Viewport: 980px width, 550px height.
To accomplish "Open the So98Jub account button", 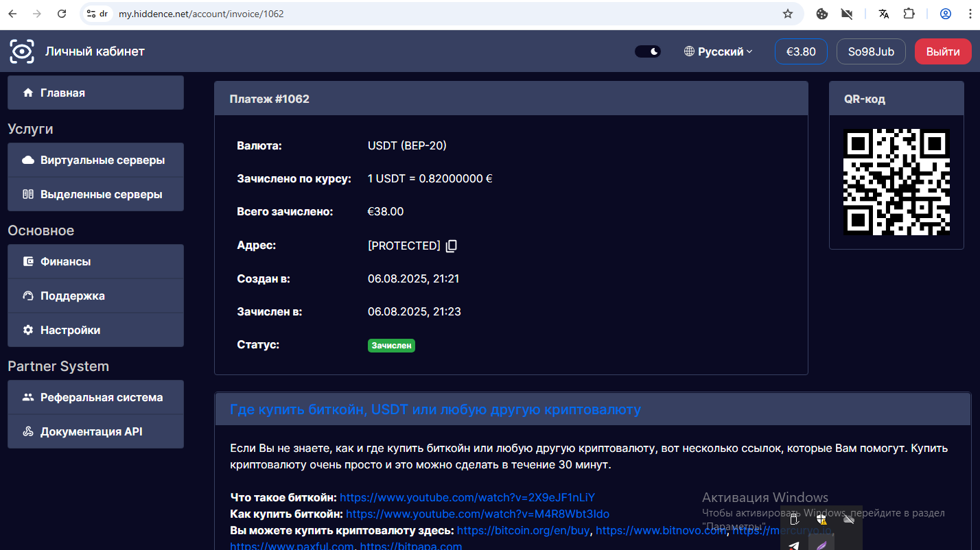I will click(x=870, y=51).
